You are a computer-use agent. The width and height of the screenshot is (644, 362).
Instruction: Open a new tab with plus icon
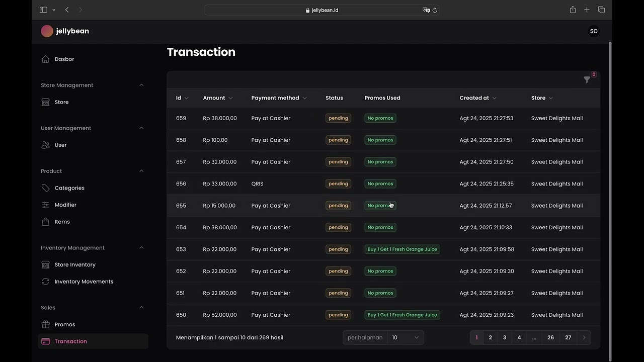(587, 10)
